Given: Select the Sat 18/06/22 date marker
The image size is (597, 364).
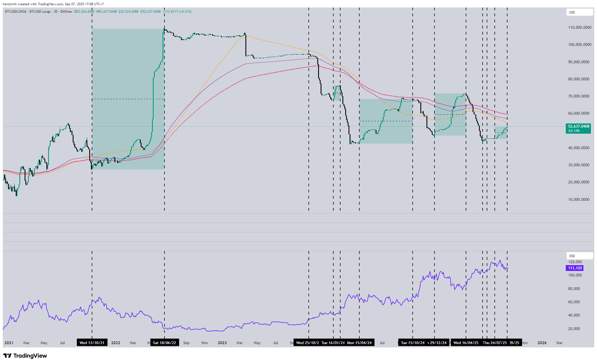Looking at the screenshot, I should coord(164,343).
